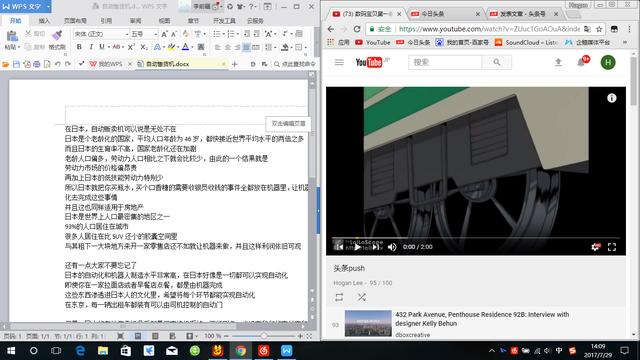Mute the YouTube video volume
640x360 pixels.
coord(392,247)
